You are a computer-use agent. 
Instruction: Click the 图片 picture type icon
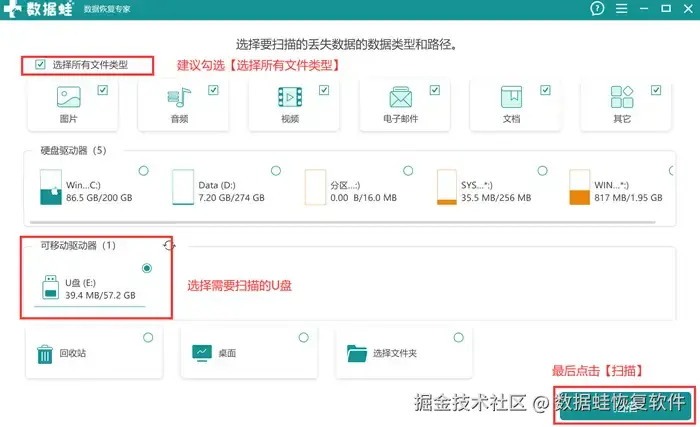tap(69, 97)
